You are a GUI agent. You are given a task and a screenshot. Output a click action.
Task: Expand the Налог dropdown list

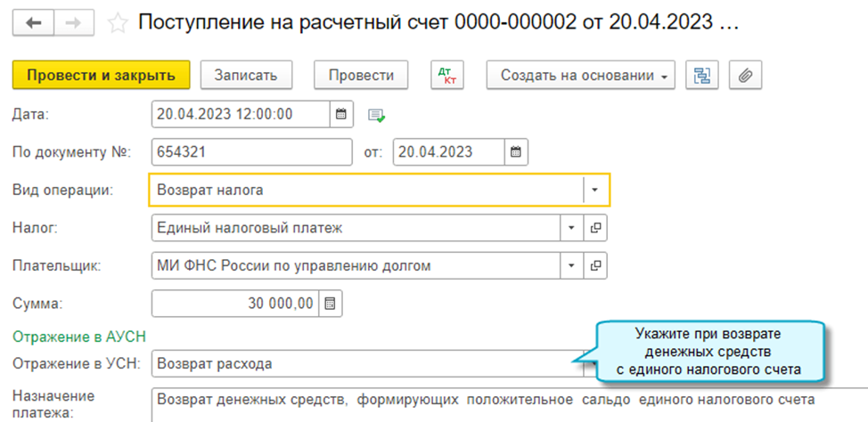(x=571, y=228)
